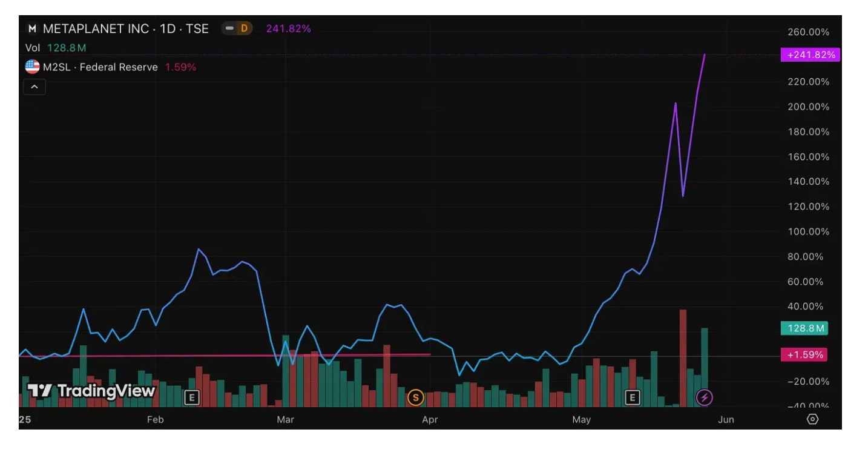Click the Metaplanet M logo icon

pyautogui.click(x=32, y=28)
